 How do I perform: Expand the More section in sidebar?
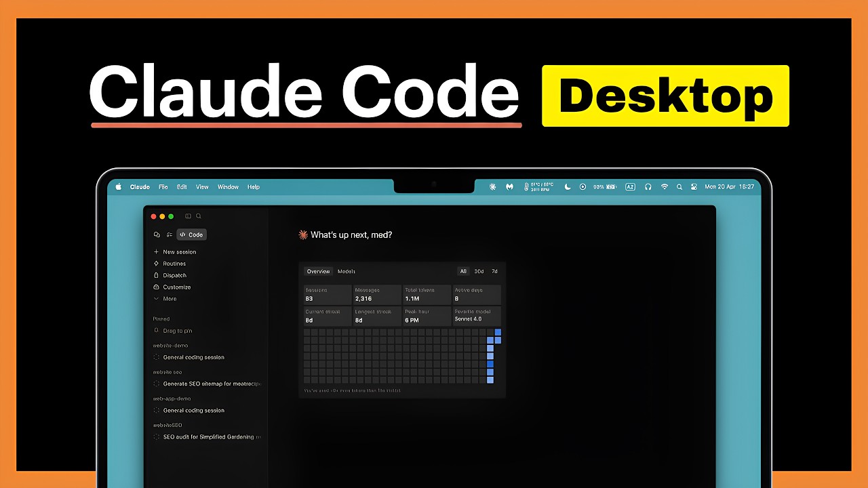[165, 299]
